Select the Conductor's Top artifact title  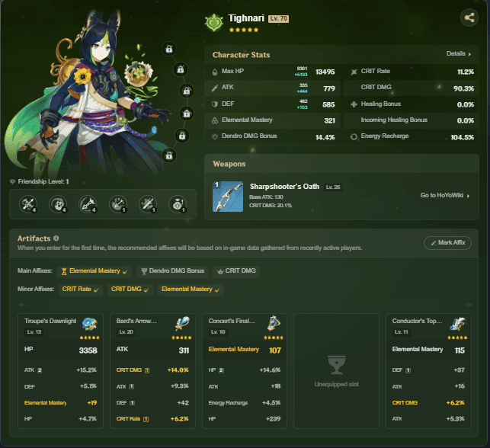tap(417, 321)
